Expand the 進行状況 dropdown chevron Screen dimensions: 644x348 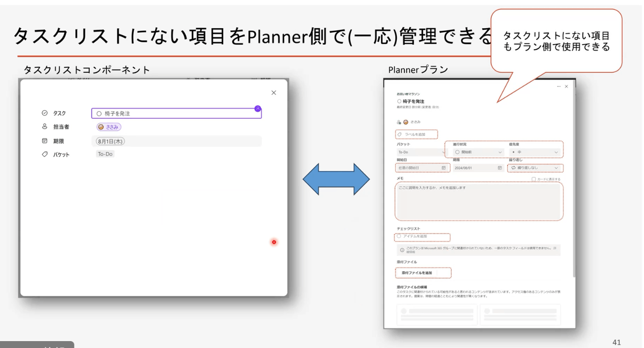500,152
